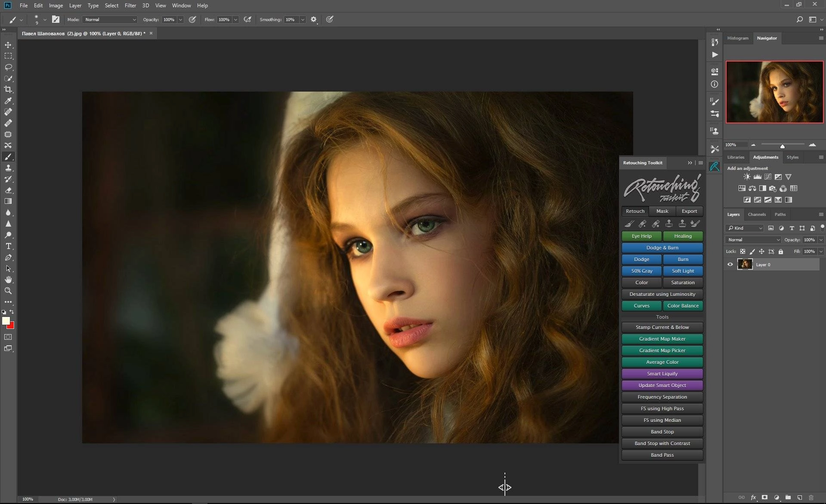This screenshot has width=826, height=504.
Task: Switch to the Channels tab
Action: coord(757,214)
